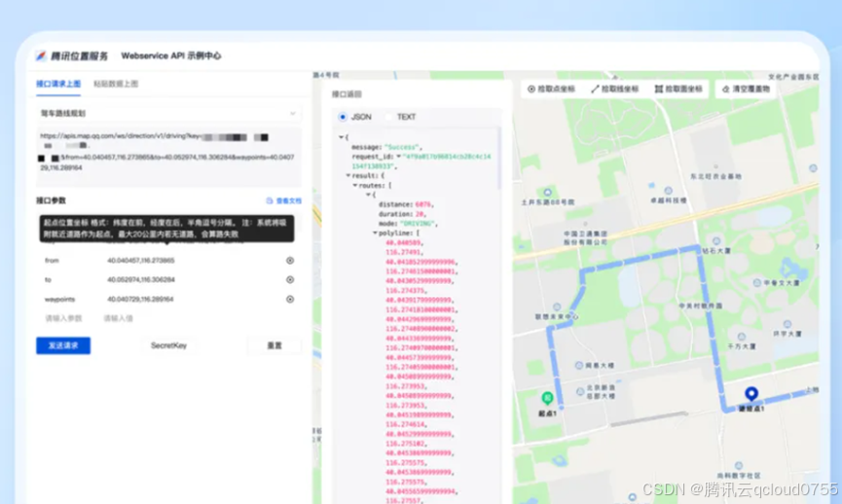This screenshot has width=842, height=504.
Task: Click the 钻石大厦 POI icon on map
Action: (x=716, y=241)
